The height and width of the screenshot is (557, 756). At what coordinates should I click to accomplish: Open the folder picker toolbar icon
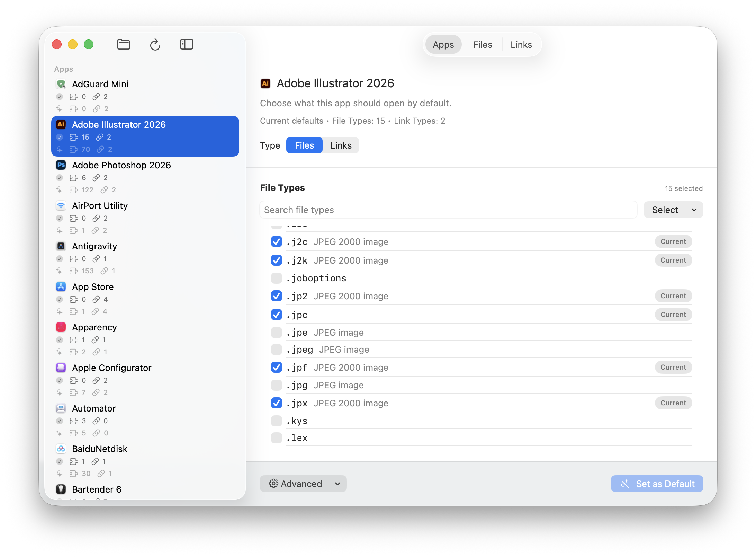click(124, 44)
